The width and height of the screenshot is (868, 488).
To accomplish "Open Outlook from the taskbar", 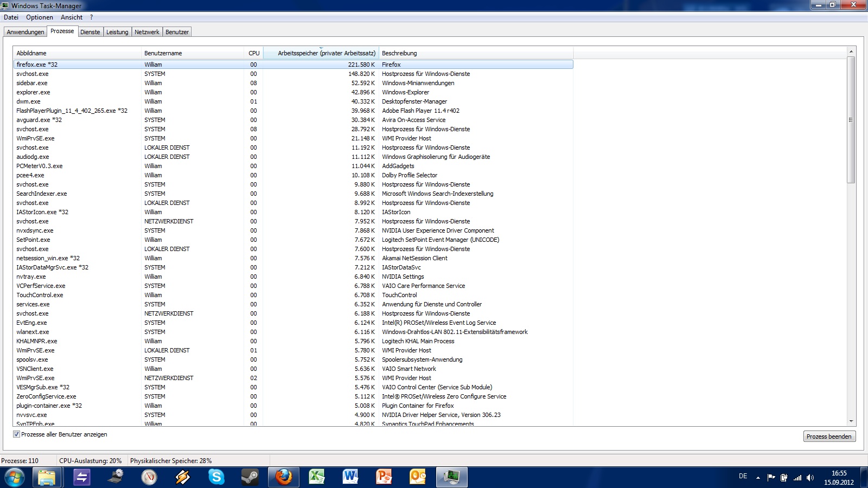I will pos(418,478).
